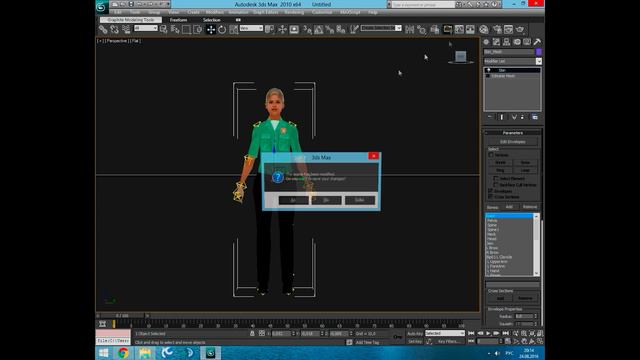Click the time slider handle
The height and width of the screenshot is (360, 640).
tap(122, 316)
